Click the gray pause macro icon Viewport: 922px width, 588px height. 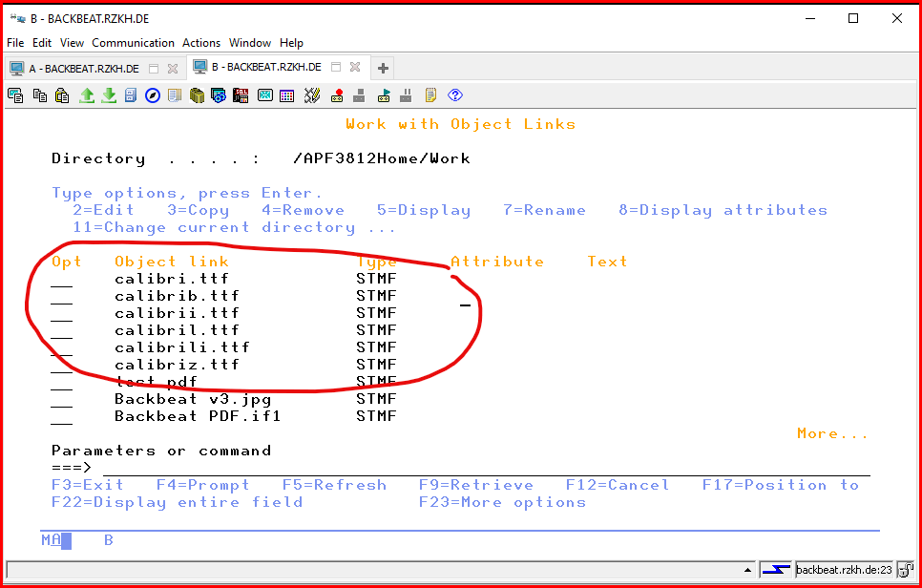(x=406, y=95)
